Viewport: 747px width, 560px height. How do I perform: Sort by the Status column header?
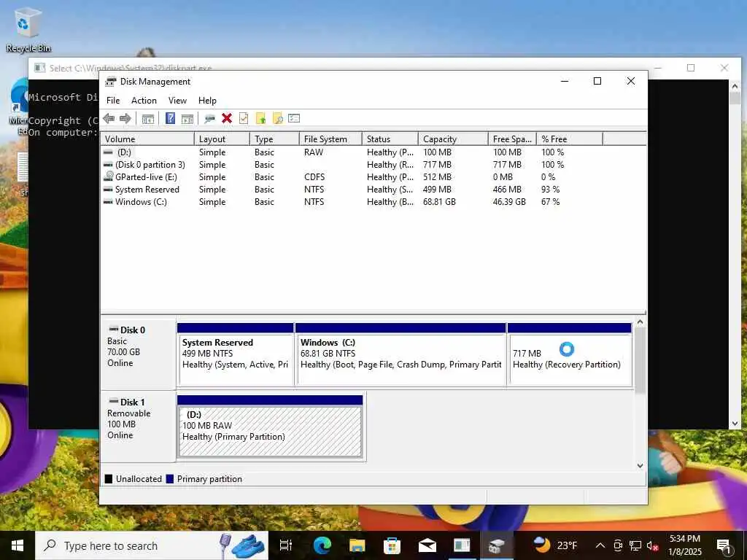pos(390,139)
